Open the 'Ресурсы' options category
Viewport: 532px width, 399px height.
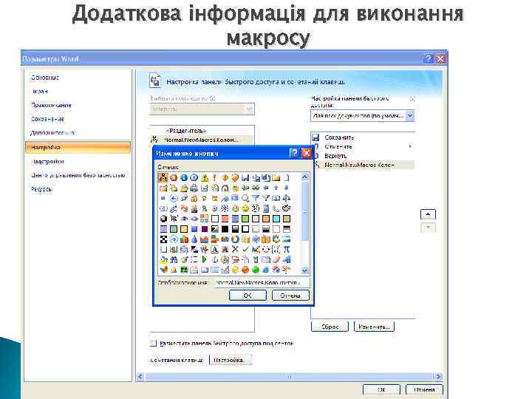[41, 189]
